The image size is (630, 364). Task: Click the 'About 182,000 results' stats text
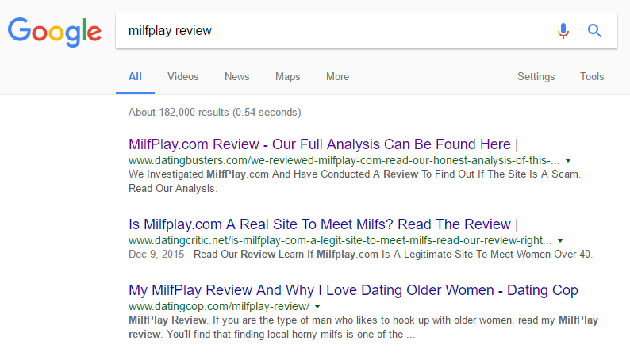214,112
